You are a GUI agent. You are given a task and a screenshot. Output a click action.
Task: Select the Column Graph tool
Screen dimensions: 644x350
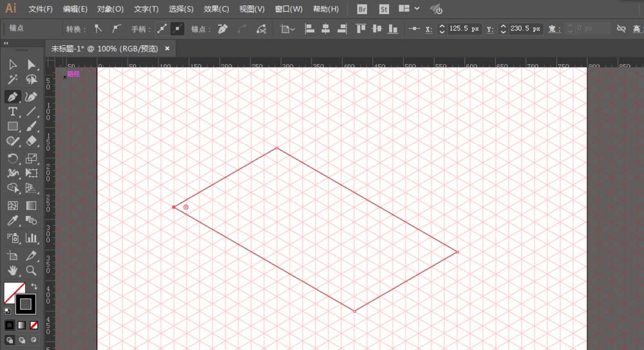tap(31, 238)
